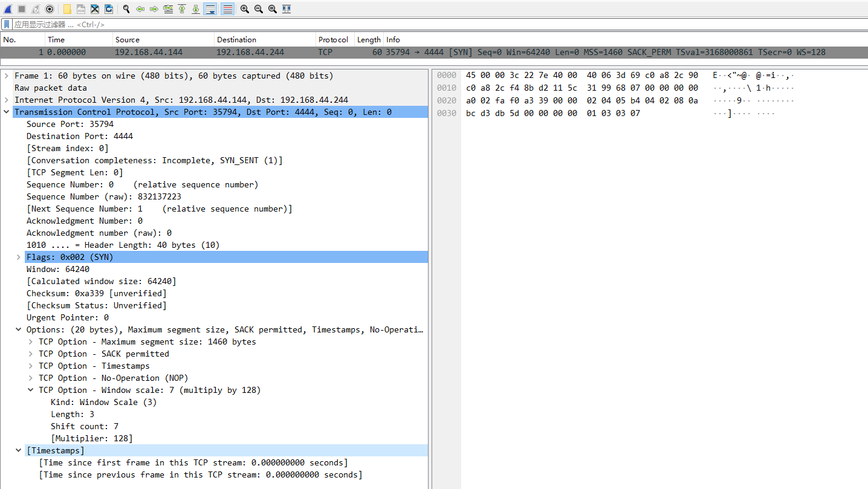Open capture options gear icon
Screen dimensions: 868x489
(x=50, y=9)
